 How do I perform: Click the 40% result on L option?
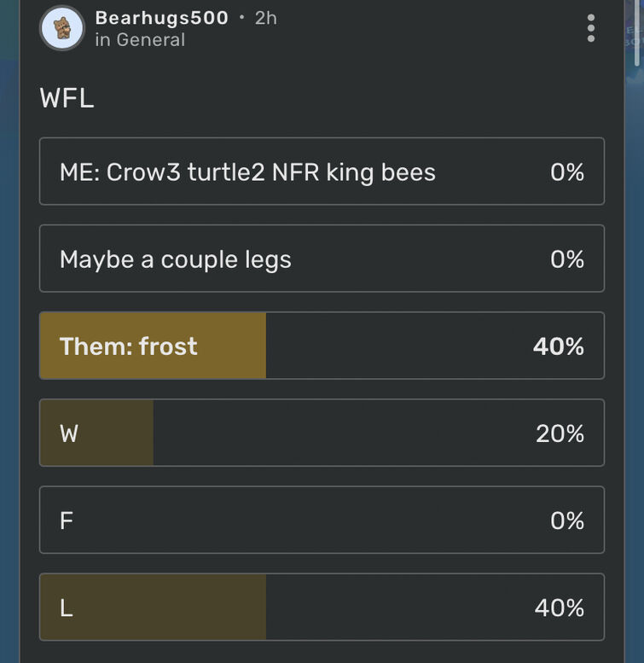point(560,608)
